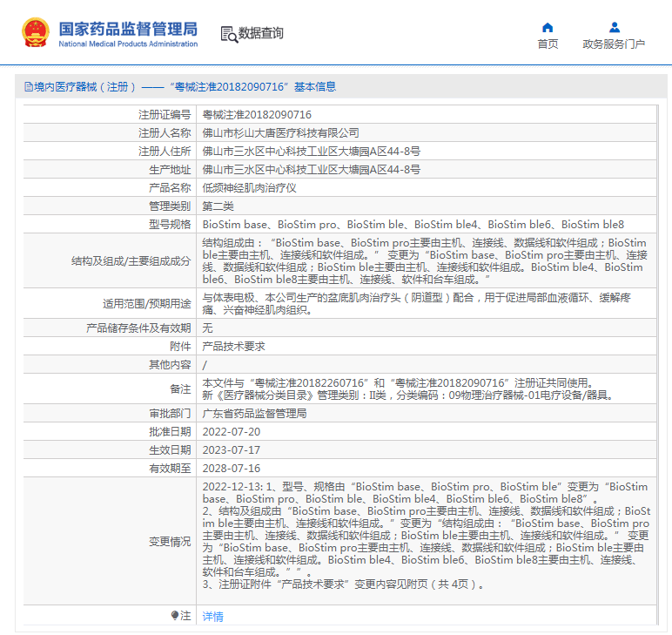
Task: Click the lightbulb icon beside 注
Action: click(174, 616)
